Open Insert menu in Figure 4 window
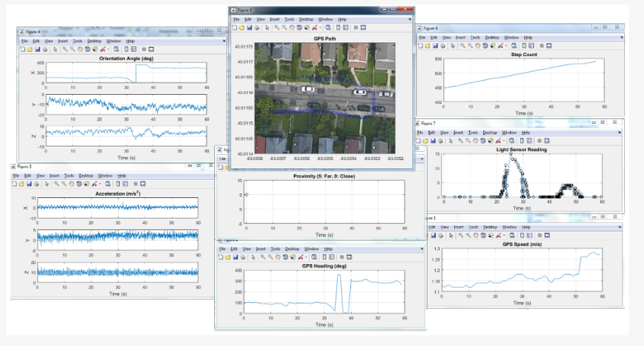Image resolution: width=644 pixels, height=346 pixels. tap(63, 41)
